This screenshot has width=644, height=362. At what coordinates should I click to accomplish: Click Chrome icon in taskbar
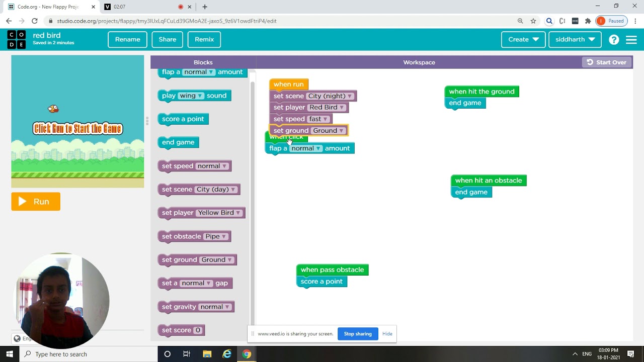point(247,354)
